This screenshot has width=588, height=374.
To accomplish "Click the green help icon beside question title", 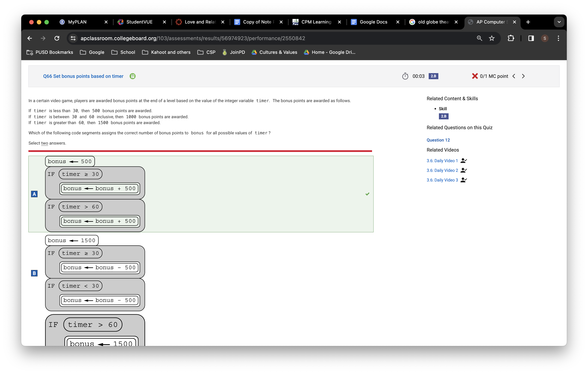I will tap(132, 76).
